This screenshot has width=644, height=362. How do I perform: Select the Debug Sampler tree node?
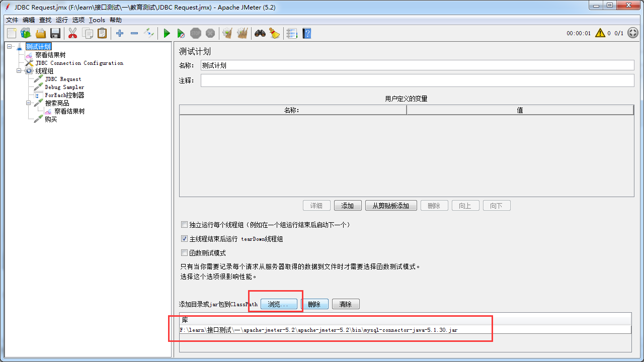click(64, 87)
